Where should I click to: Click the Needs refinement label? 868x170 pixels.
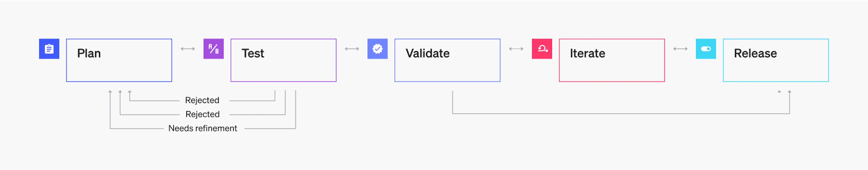pyautogui.click(x=203, y=128)
